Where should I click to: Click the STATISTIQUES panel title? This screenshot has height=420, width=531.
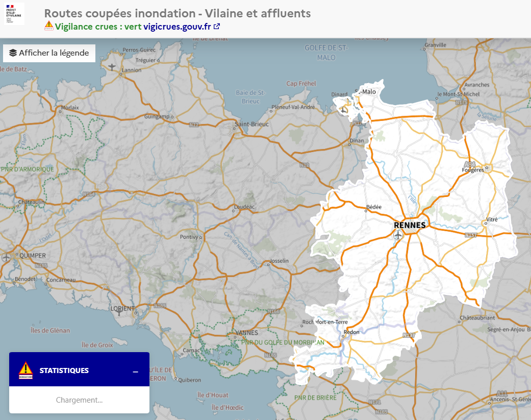(x=64, y=370)
